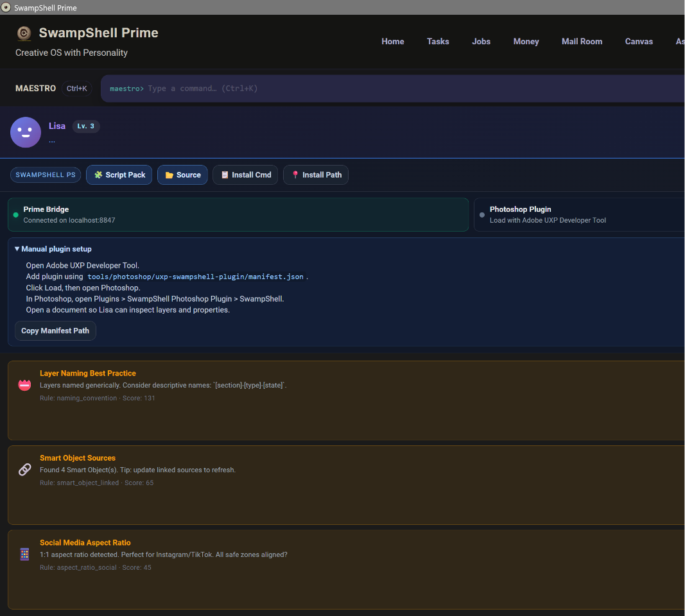Click Smart Object Sources heading

pos(78,458)
